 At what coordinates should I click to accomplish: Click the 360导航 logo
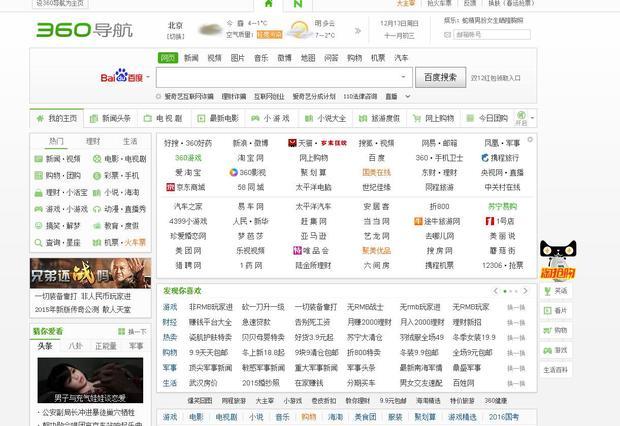pos(84,30)
